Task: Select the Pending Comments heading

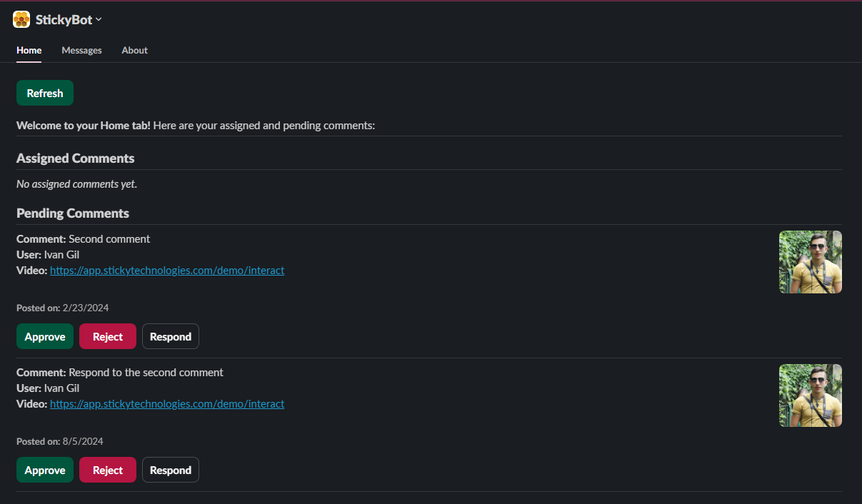Action: 73,213
